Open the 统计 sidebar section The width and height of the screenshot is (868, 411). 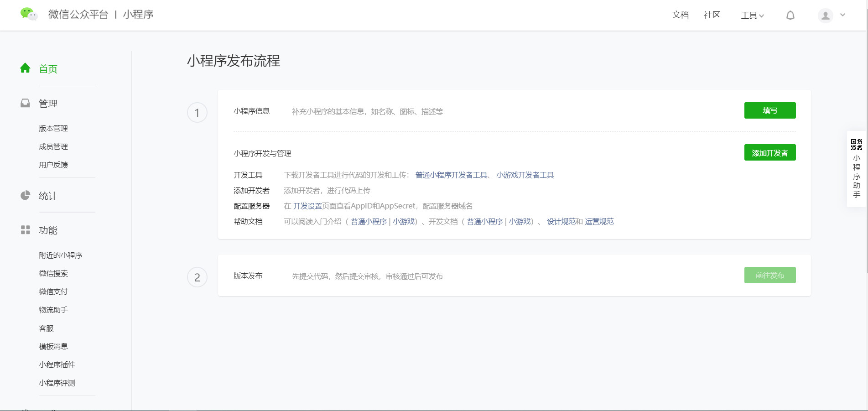click(x=48, y=196)
